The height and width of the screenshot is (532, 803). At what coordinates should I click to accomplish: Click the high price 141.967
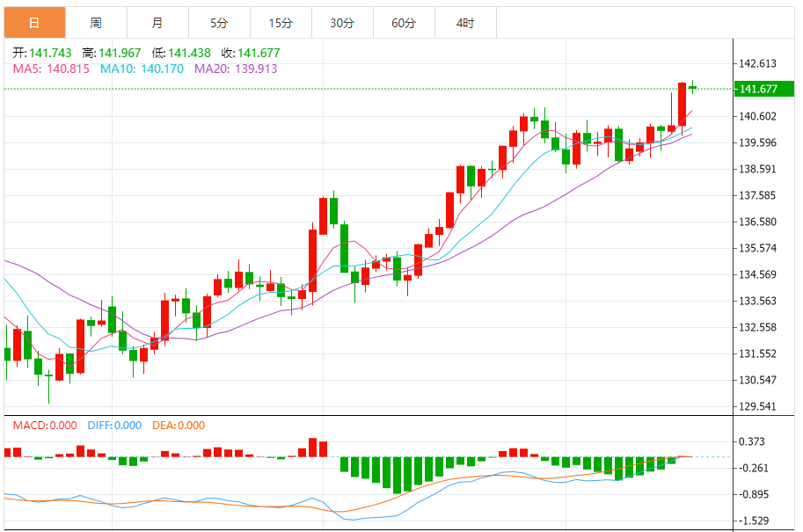(x=120, y=53)
